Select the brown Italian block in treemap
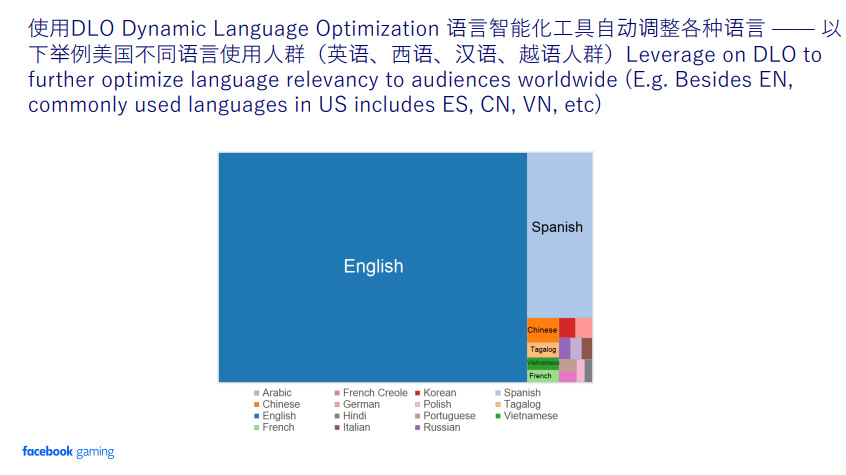 (x=587, y=348)
